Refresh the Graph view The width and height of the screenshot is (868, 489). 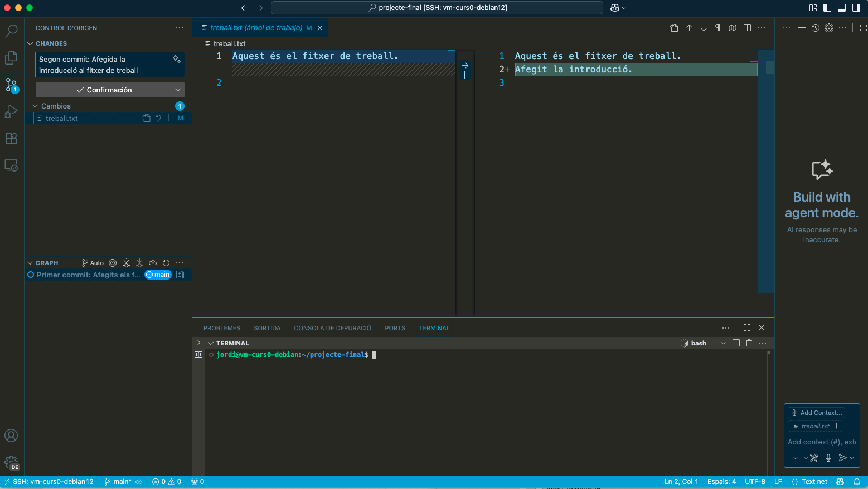click(166, 263)
